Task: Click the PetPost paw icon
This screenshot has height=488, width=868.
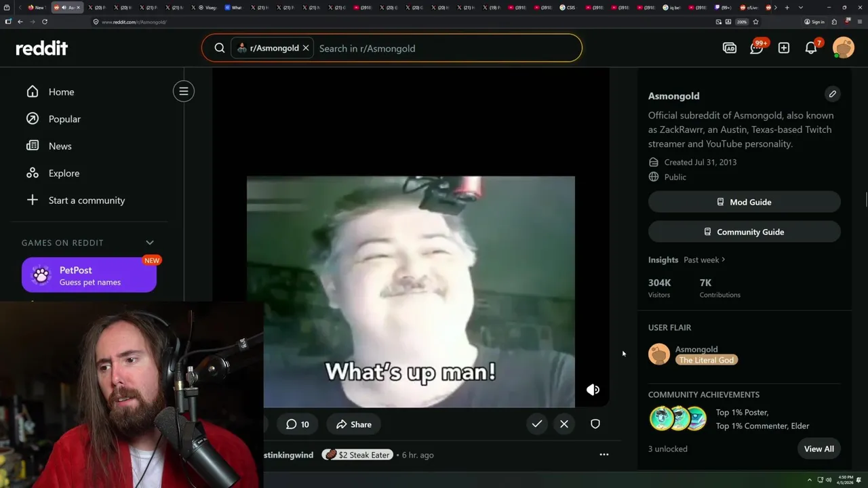Action: click(x=41, y=275)
